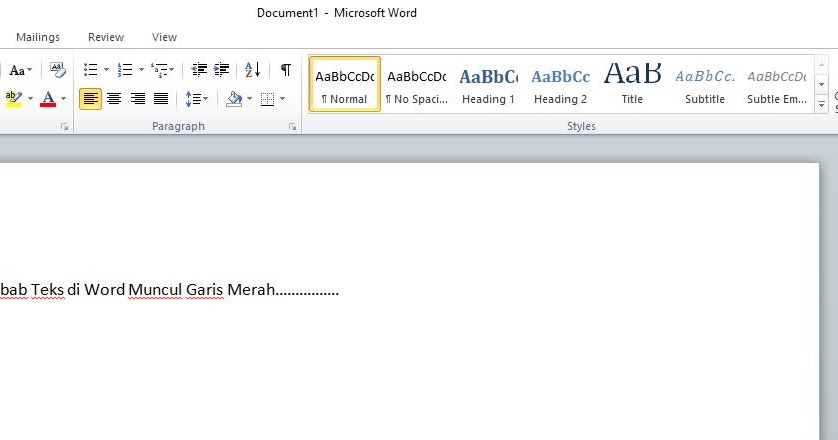Click the word "Teks" in document

click(47, 289)
